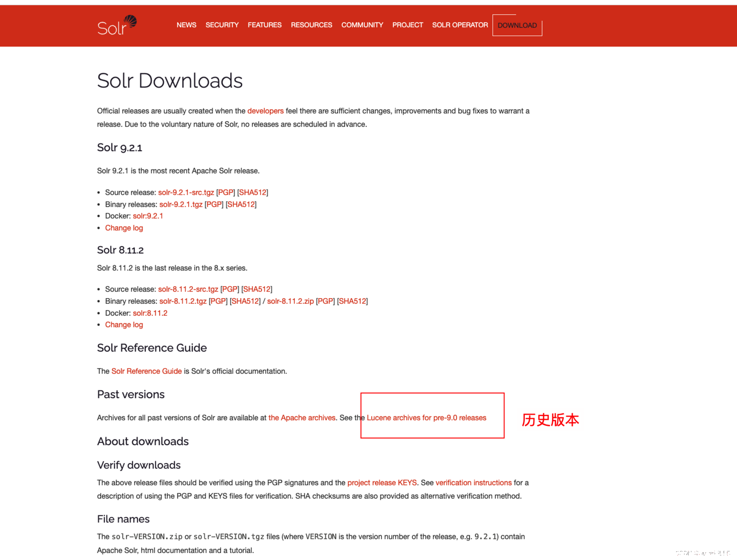Open Docker image link solr:9.2.1

point(148,216)
